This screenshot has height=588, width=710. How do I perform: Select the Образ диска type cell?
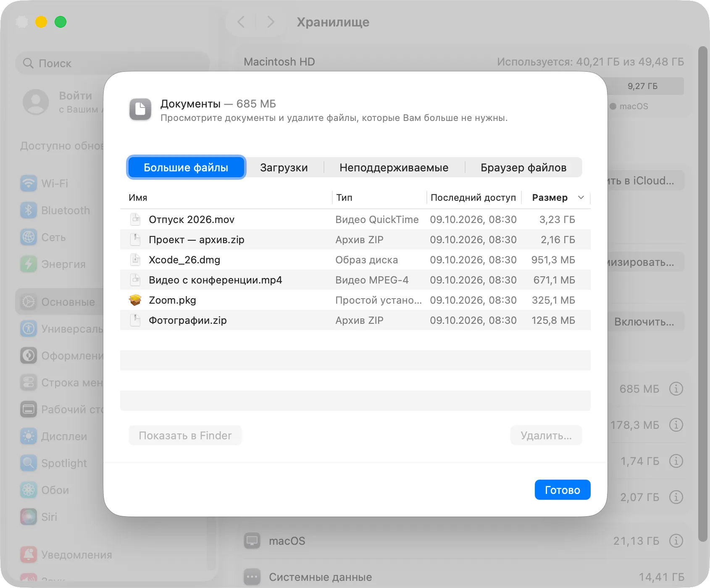coord(366,260)
